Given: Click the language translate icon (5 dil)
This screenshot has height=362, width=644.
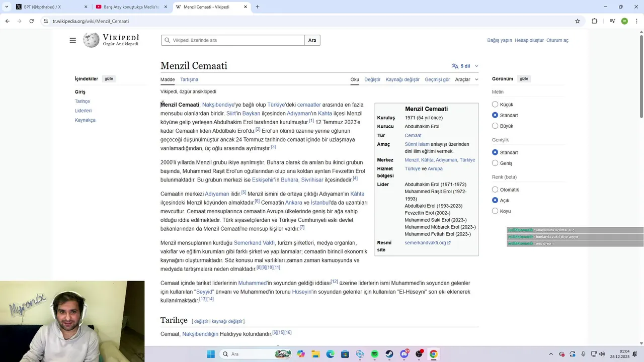Looking at the screenshot, I should [x=455, y=66].
